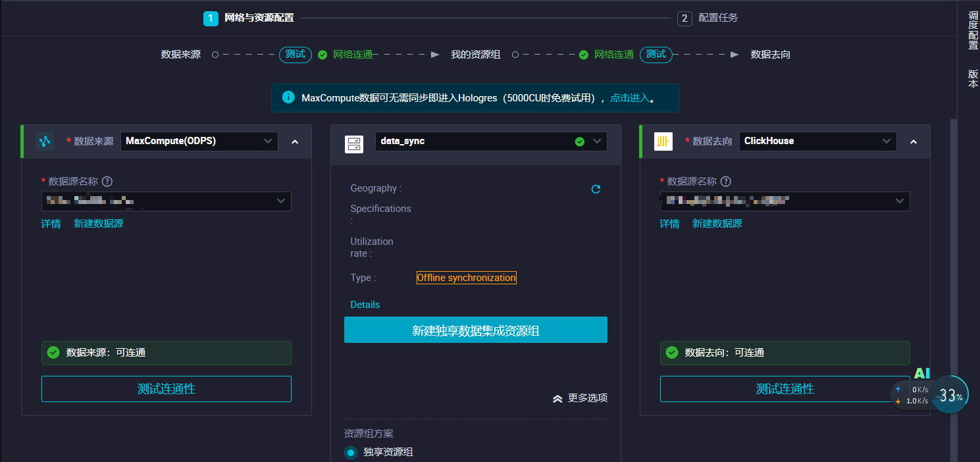Viewport: 980px width, 462px height.
Task: Click 我的资源组 label in flow diagram
Action: 476,55
